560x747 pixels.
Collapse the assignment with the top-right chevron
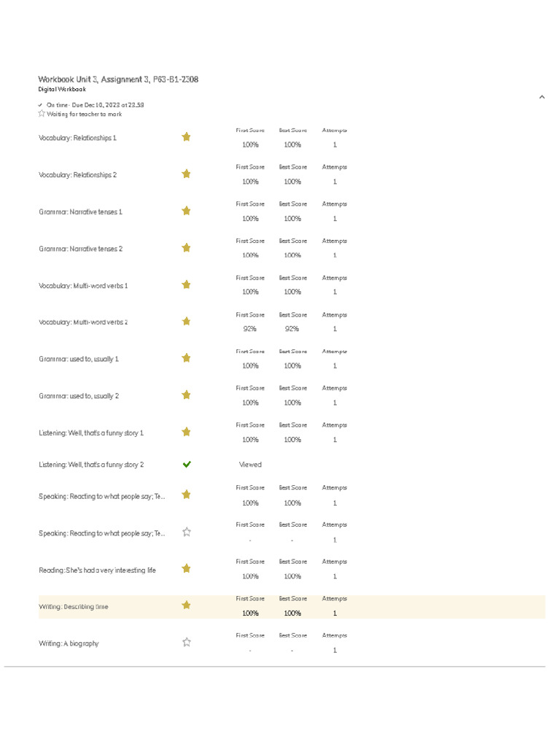point(542,97)
